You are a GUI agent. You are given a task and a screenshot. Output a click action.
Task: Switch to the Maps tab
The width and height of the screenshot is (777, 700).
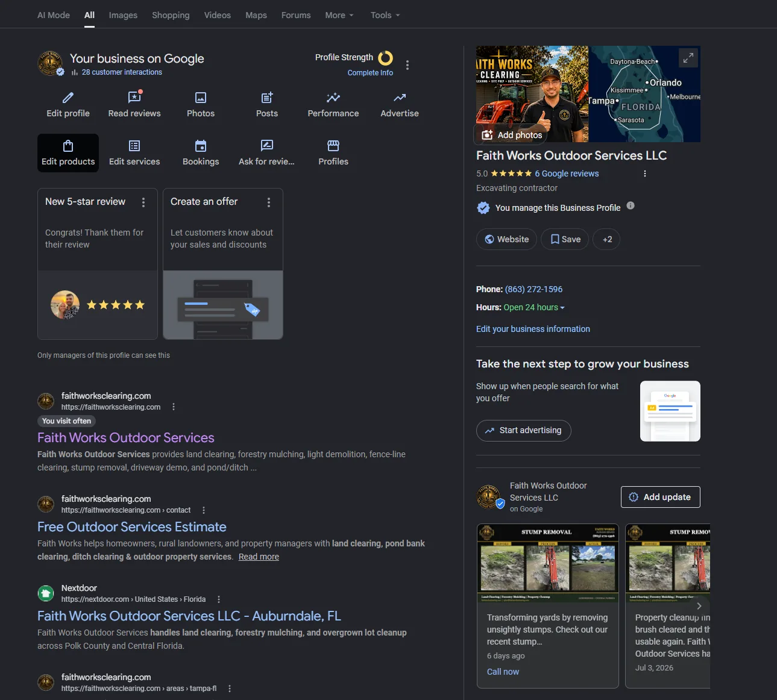pyautogui.click(x=256, y=15)
